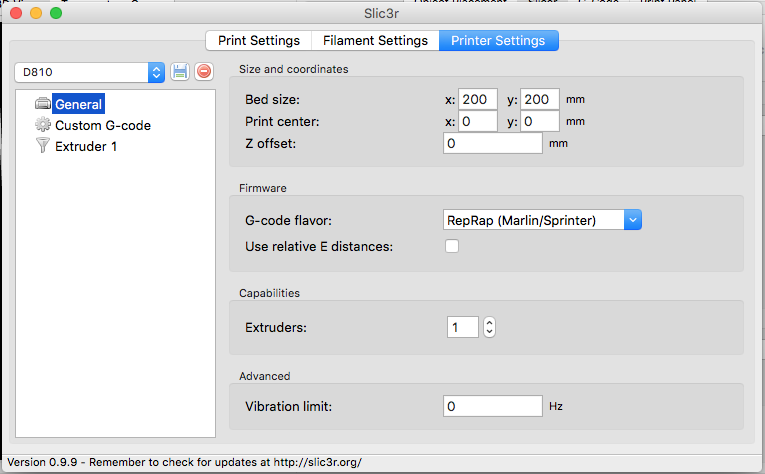Switch to the Print Settings tab
Viewport: 765px width, 474px height.
coord(258,41)
